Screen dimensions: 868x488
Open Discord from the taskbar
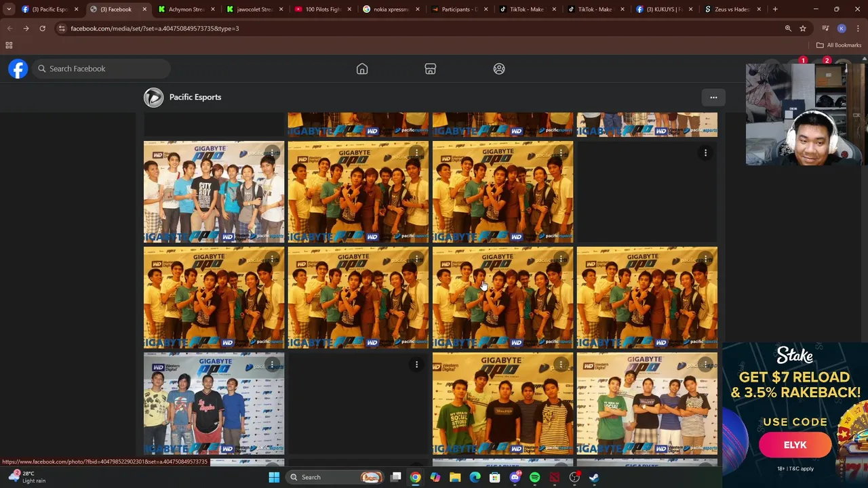coord(515,477)
